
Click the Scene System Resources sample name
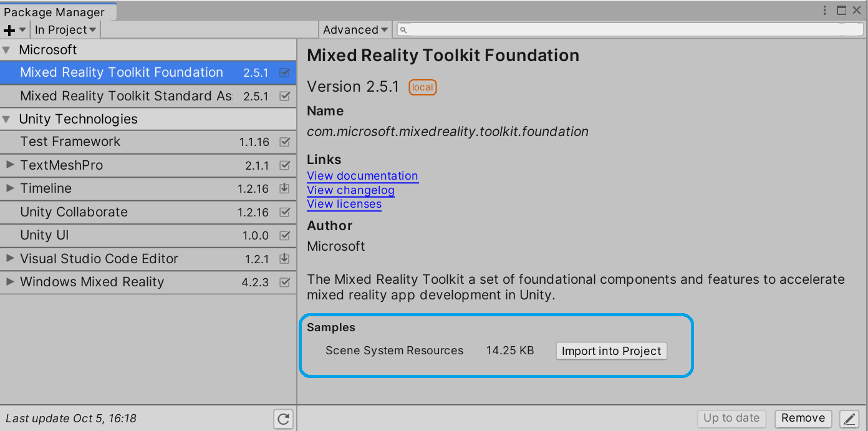coord(394,351)
